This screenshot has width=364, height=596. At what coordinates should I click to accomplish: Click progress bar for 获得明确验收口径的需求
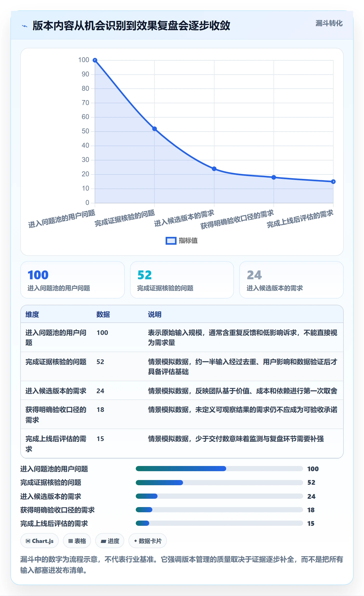[x=219, y=510]
